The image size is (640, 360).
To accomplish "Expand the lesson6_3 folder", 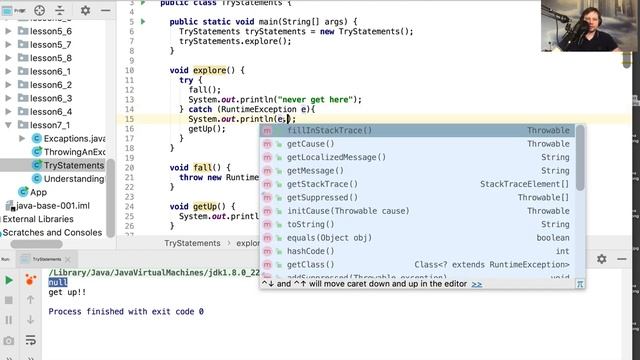I will pyautogui.click(x=8, y=98).
